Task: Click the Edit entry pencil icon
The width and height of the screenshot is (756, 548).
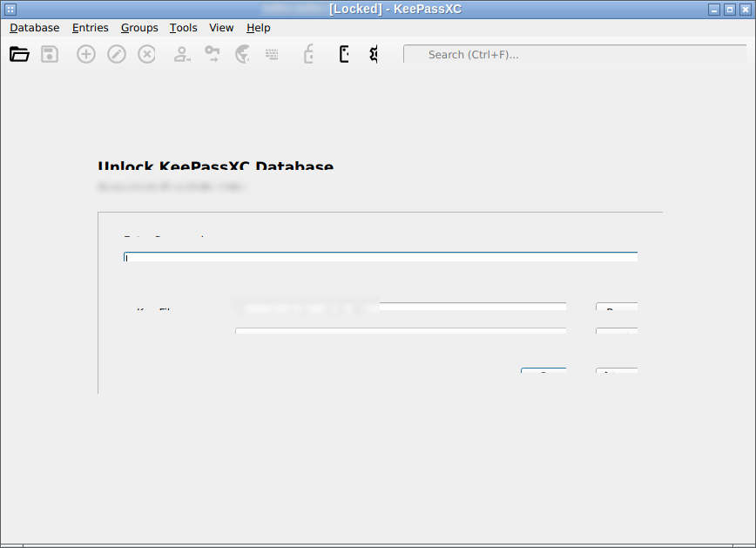Action: [x=116, y=54]
